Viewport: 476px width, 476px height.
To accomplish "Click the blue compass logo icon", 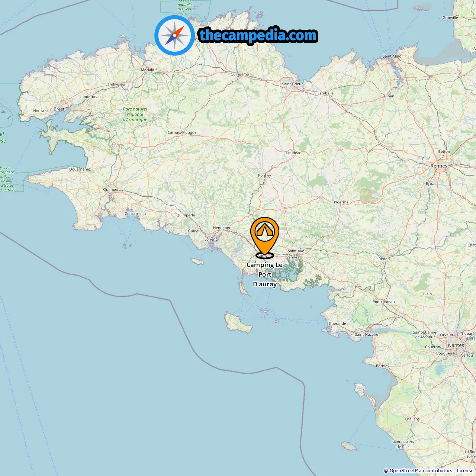I will [x=174, y=35].
